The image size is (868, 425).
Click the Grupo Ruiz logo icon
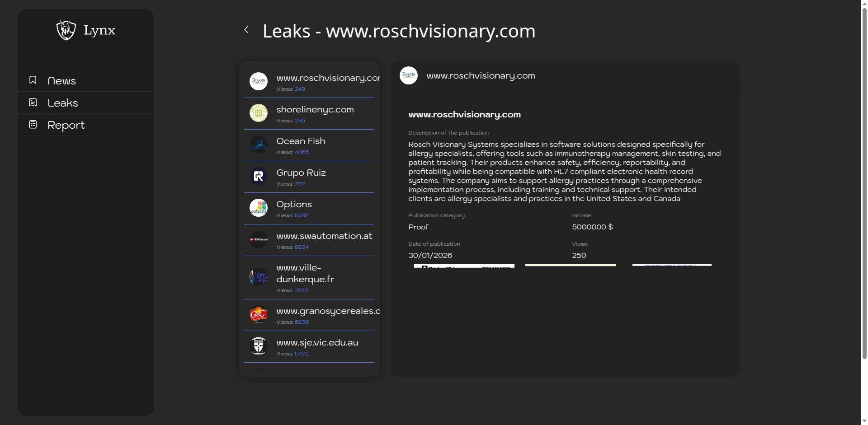pyautogui.click(x=259, y=176)
